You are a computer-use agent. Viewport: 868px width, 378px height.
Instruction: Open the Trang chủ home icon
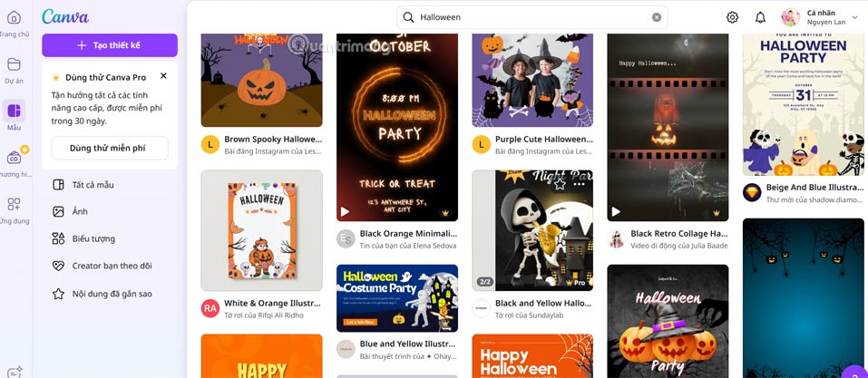(14, 18)
